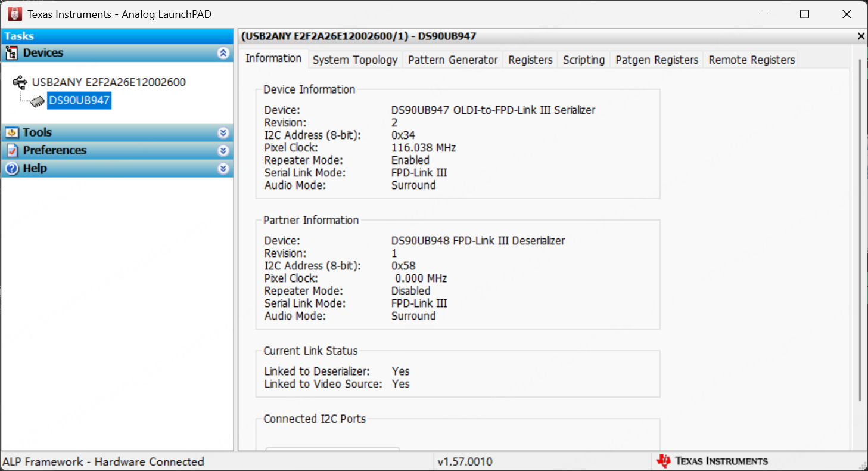Click the chip icon beside DS90UB947
868x471 pixels.
tap(38, 101)
